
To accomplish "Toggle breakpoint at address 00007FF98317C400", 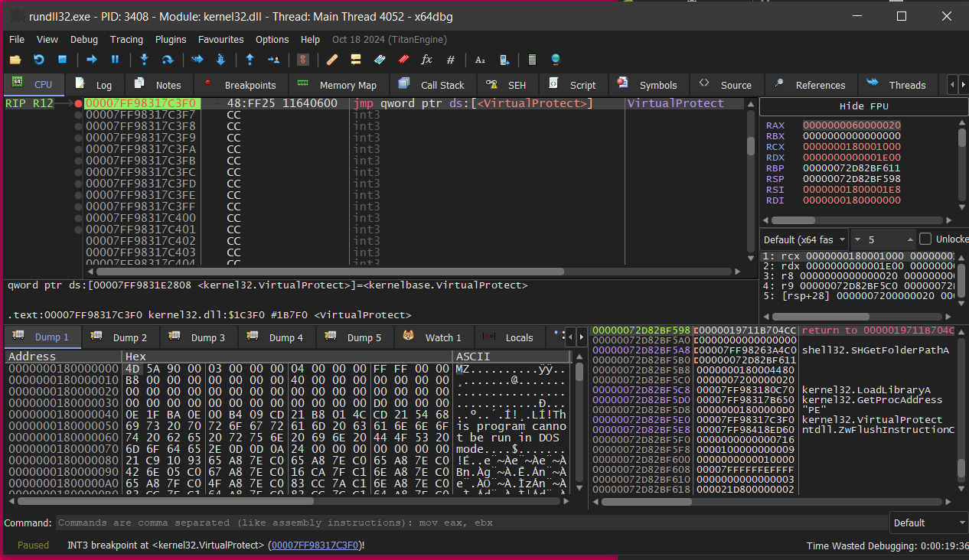I will [78, 218].
